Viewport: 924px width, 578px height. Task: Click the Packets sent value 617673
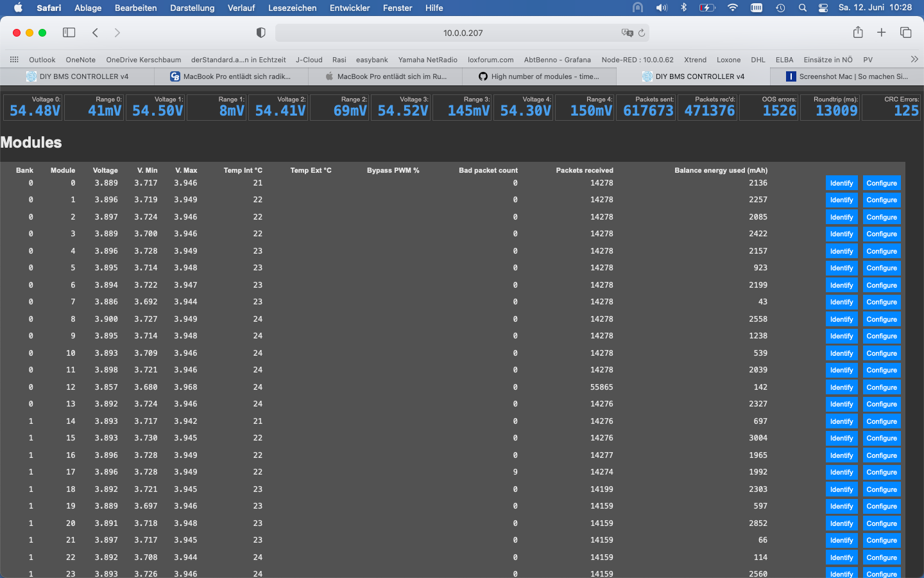[648, 110]
